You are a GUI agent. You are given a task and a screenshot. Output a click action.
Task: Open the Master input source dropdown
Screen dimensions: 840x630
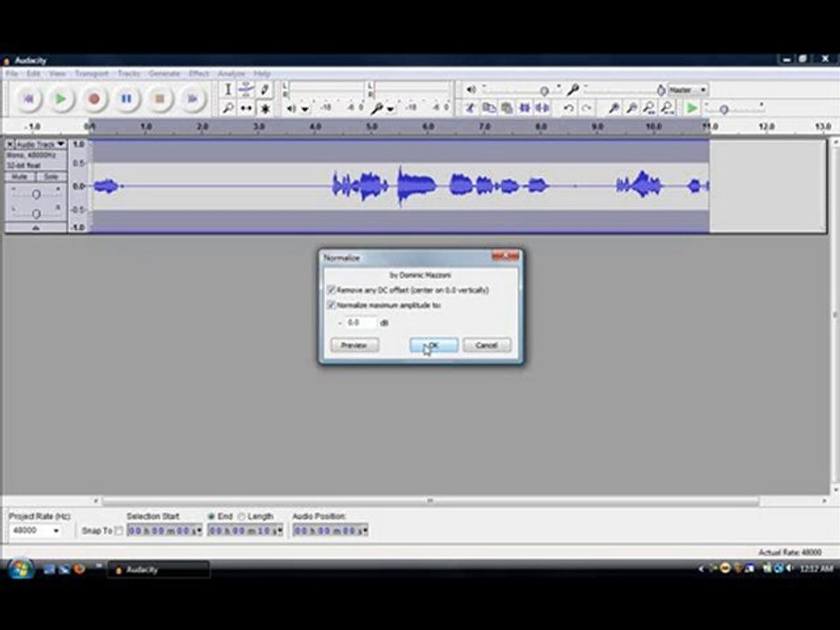coord(688,90)
